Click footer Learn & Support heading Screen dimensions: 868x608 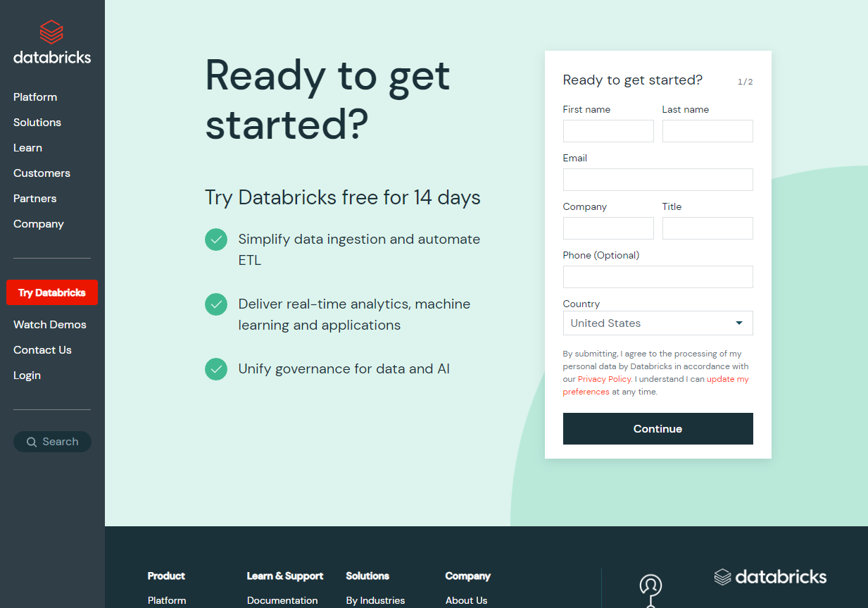(x=285, y=576)
